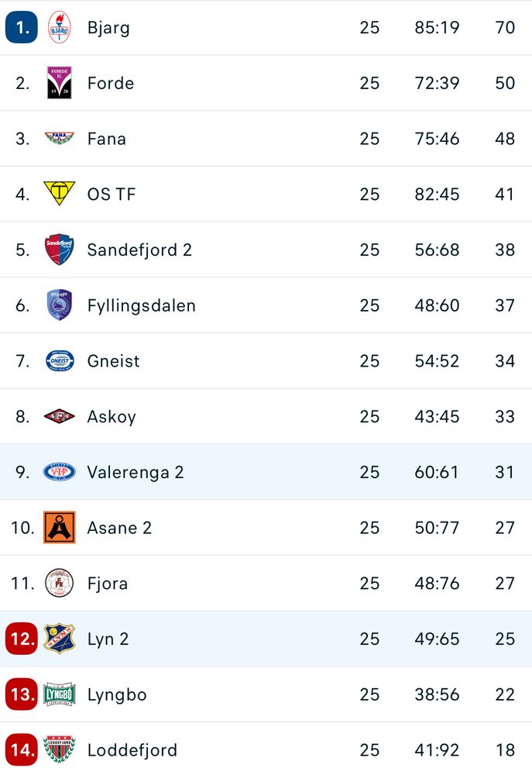Open the Fjora round club badge
Screen dimensions: 532x775
click(x=60, y=584)
